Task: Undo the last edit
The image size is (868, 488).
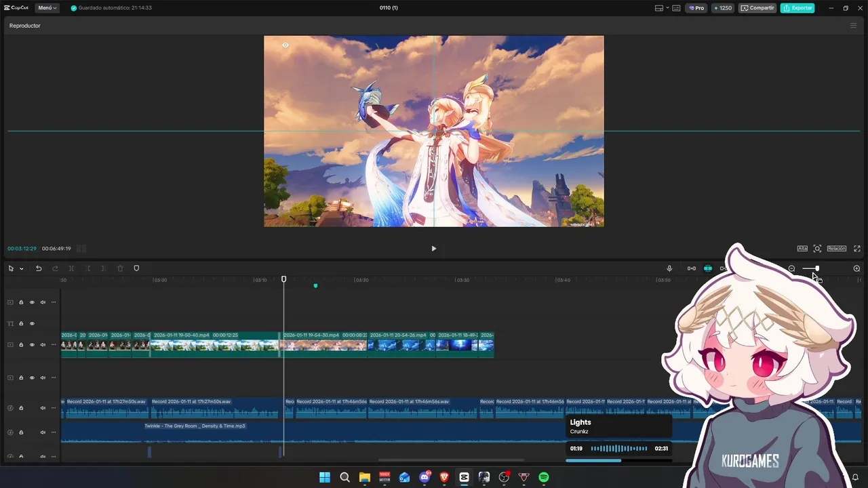Action: click(x=39, y=268)
